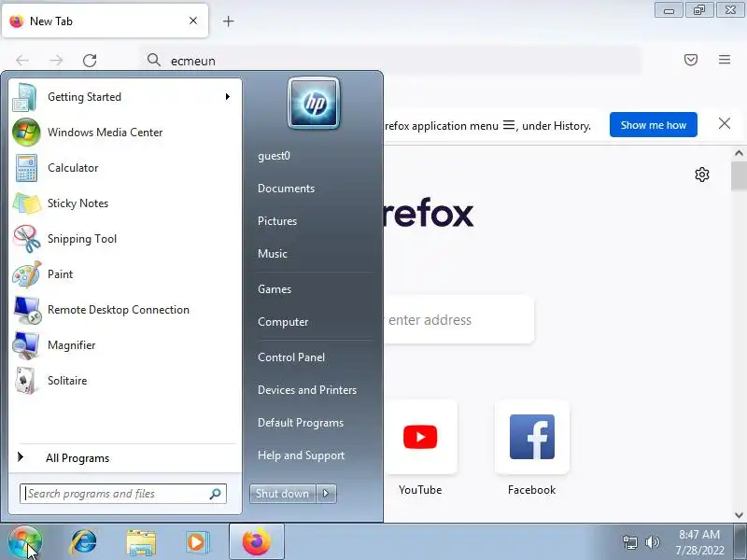Open shut down options arrow
Screen dimensions: 747x560
coord(326,494)
